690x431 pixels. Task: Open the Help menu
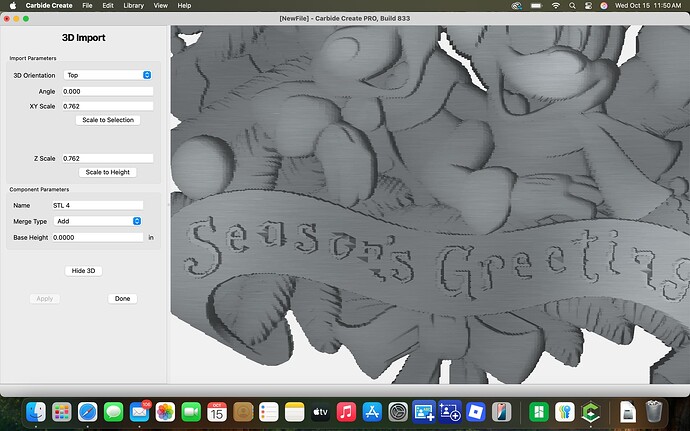[184, 6]
